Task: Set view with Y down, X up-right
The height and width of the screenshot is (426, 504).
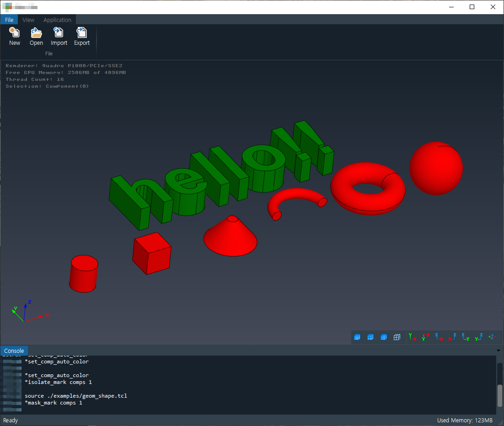Action: [426, 337]
